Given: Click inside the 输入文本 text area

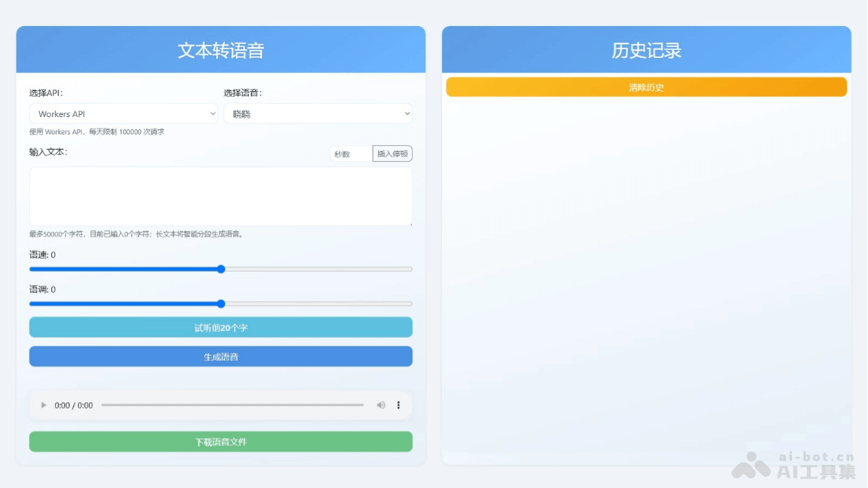Looking at the screenshot, I should (x=221, y=195).
